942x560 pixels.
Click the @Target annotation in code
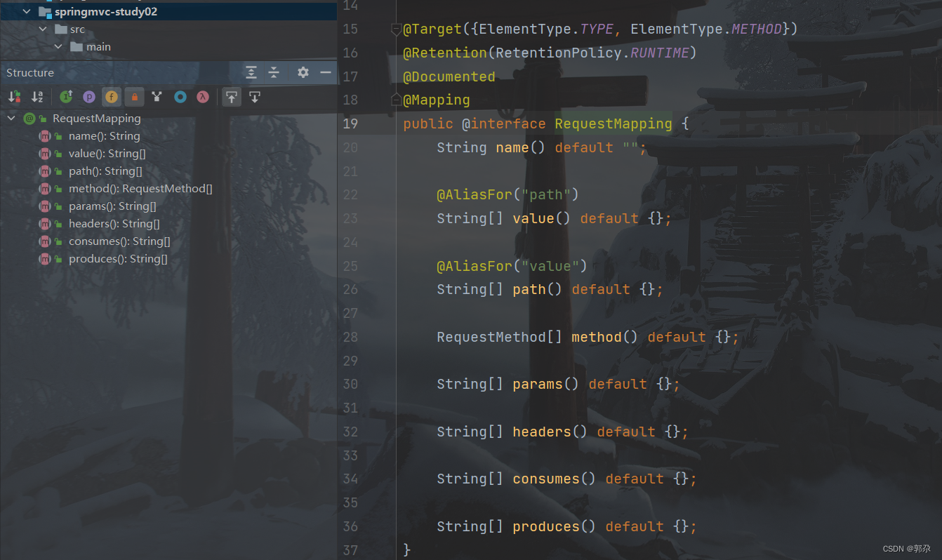pos(432,29)
